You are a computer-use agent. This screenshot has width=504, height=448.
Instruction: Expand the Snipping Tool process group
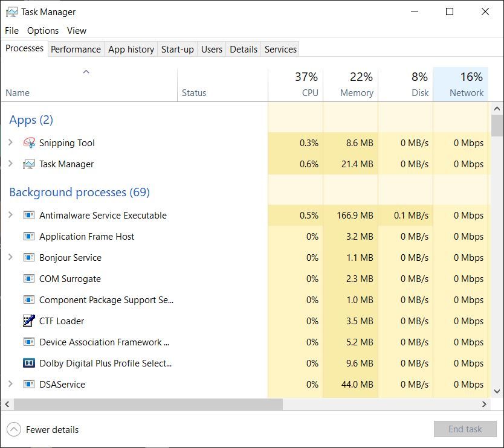click(10, 142)
